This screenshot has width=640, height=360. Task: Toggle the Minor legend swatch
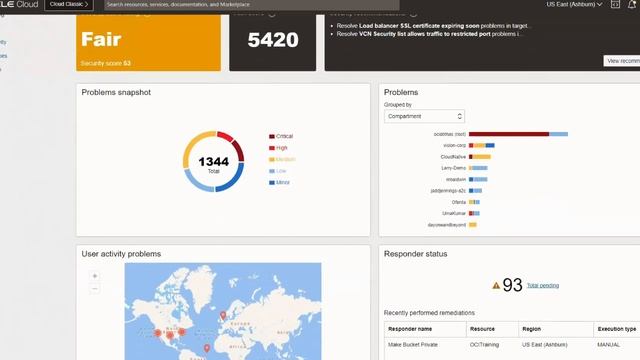[272, 182]
